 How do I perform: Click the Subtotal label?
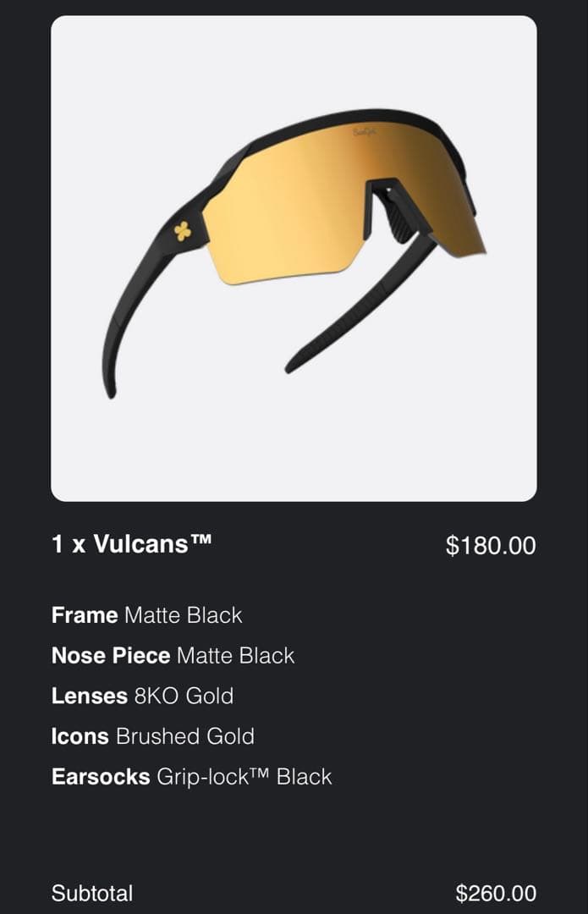pyautogui.click(x=92, y=893)
